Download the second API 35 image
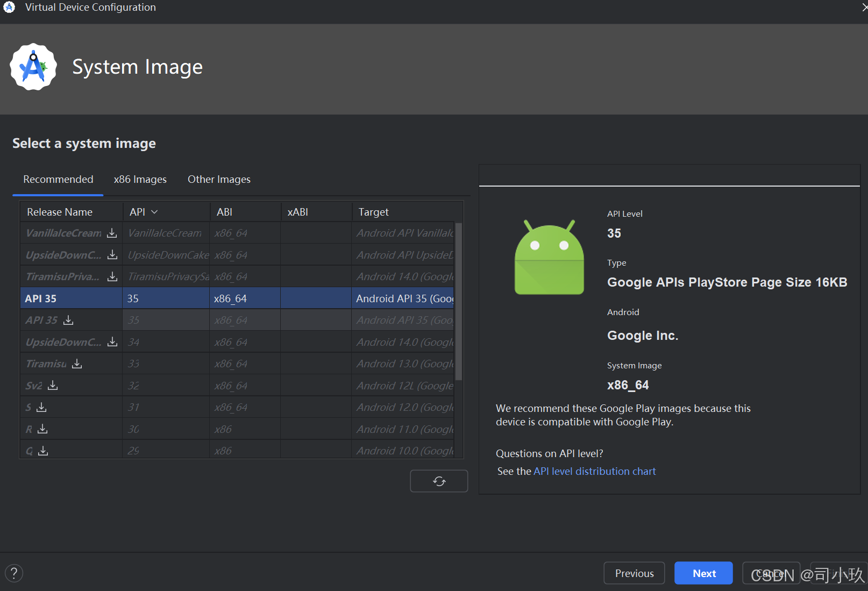The image size is (868, 591). (x=68, y=319)
